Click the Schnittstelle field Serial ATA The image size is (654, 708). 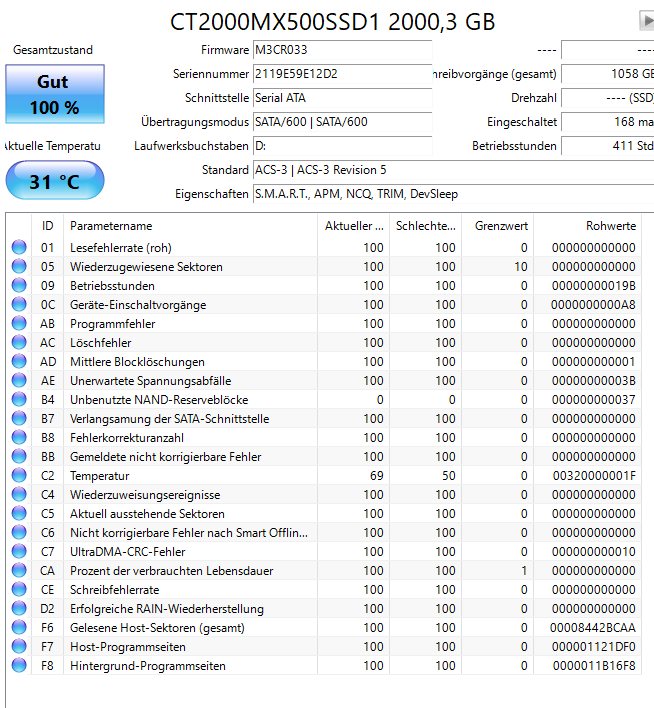[342, 98]
